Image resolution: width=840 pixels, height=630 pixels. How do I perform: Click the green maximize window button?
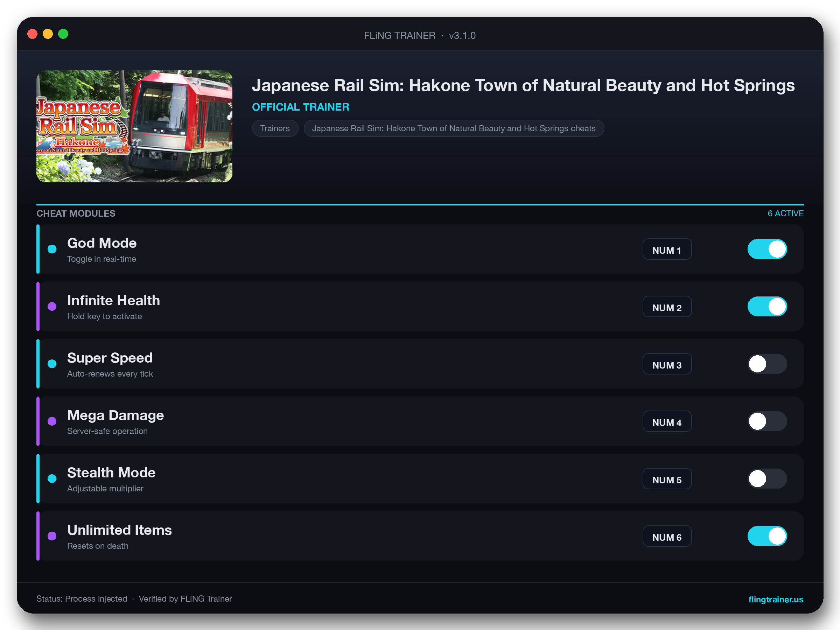point(63,34)
